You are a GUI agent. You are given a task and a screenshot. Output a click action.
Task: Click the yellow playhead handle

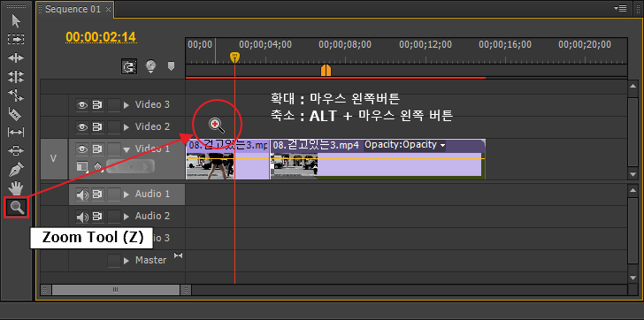(234, 57)
